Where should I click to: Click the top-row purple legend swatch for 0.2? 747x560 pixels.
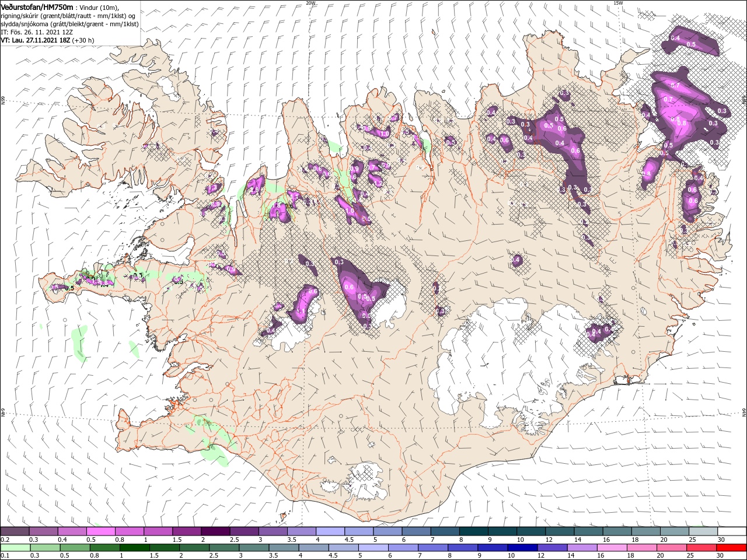15,531
